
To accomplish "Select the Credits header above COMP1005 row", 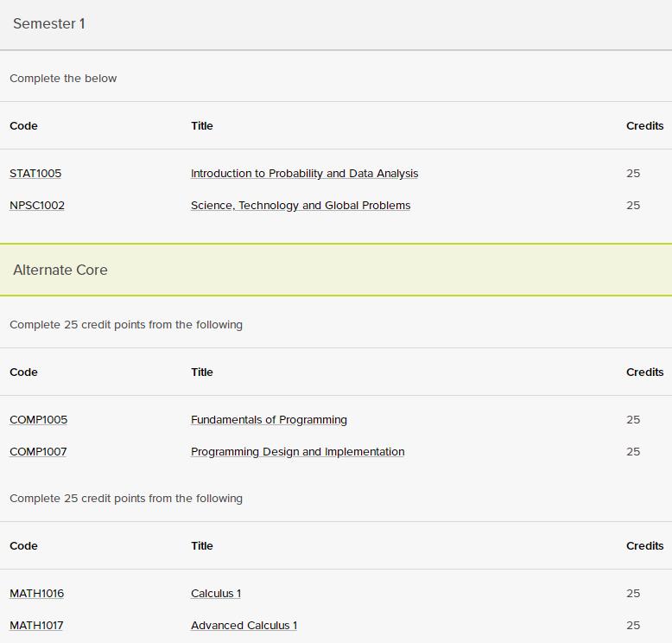I will point(644,372).
